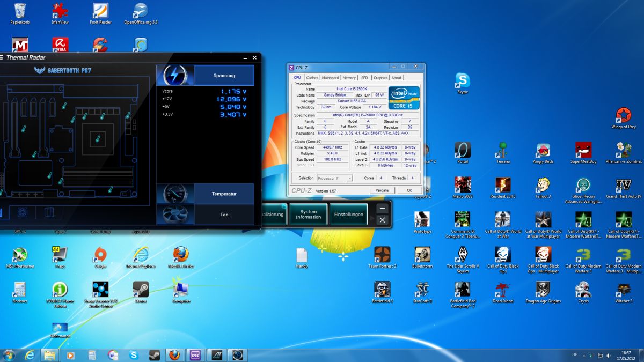Click the CPU-Z icon in the taskbar
The height and width of the screenshot is (362, 644).
pos(195,355)
